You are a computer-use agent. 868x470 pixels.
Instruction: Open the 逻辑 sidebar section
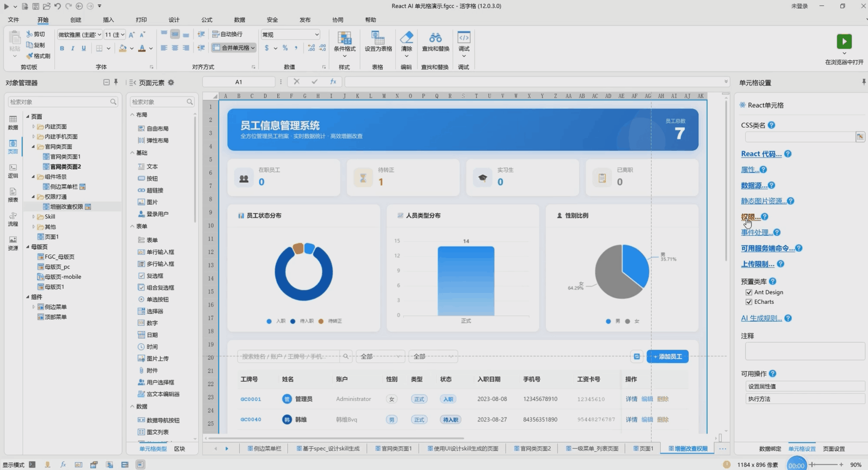click(13, 171)
